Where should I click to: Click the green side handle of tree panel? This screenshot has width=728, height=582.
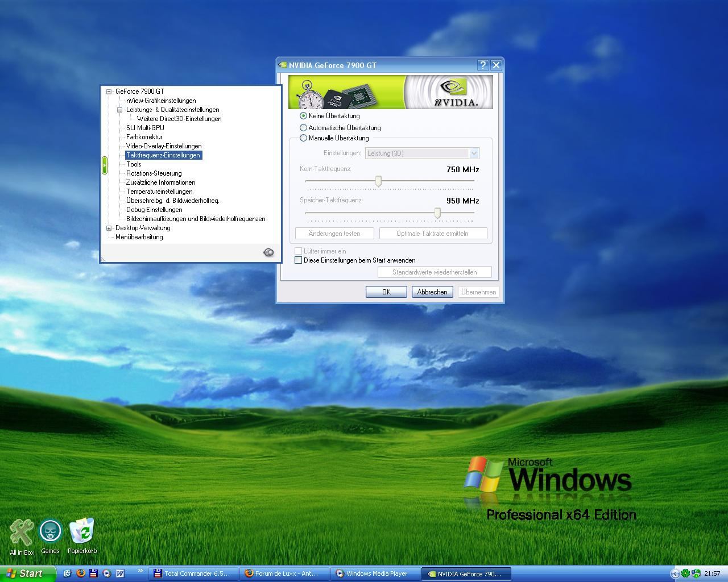pos(105,165)
